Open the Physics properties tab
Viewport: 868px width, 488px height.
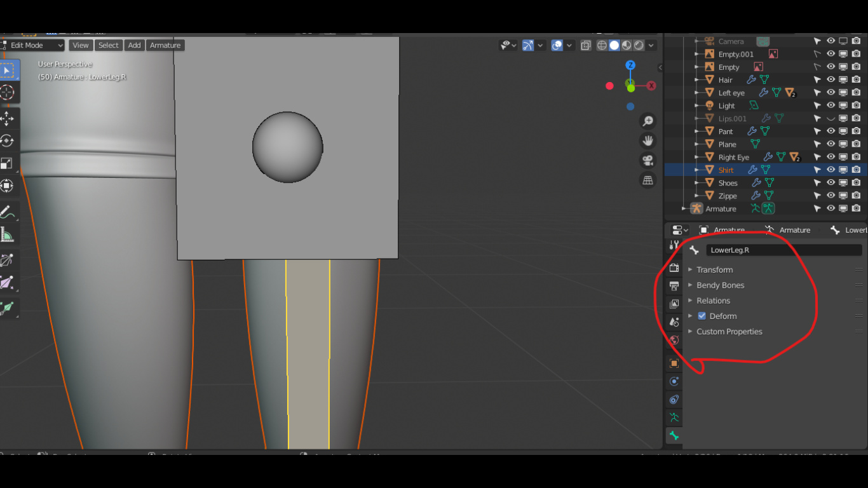click(x=674, y=399)
